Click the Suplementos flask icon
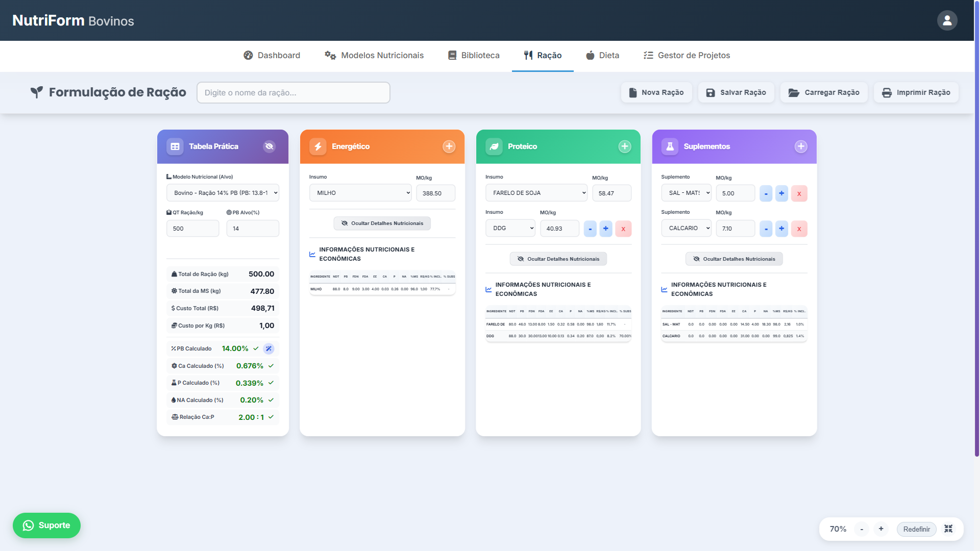The height and width of the screenshot is (551, 980). pyautogui.click(x=670, y=146)
